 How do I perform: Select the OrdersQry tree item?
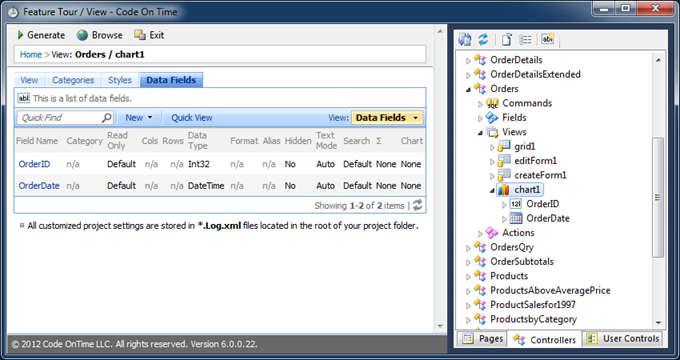click(x=512, y=247)
